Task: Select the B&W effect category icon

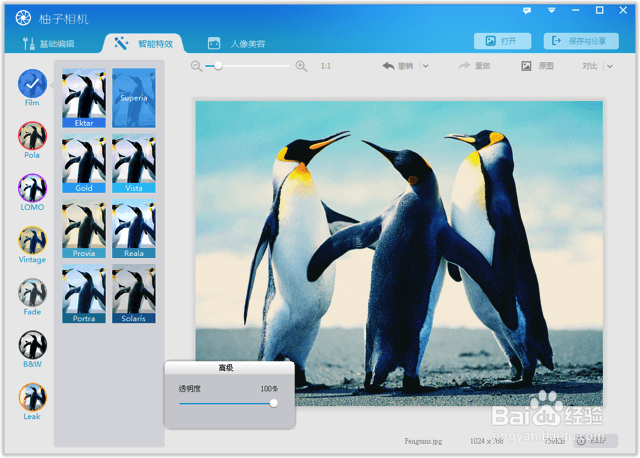Action: coord(32,345)
